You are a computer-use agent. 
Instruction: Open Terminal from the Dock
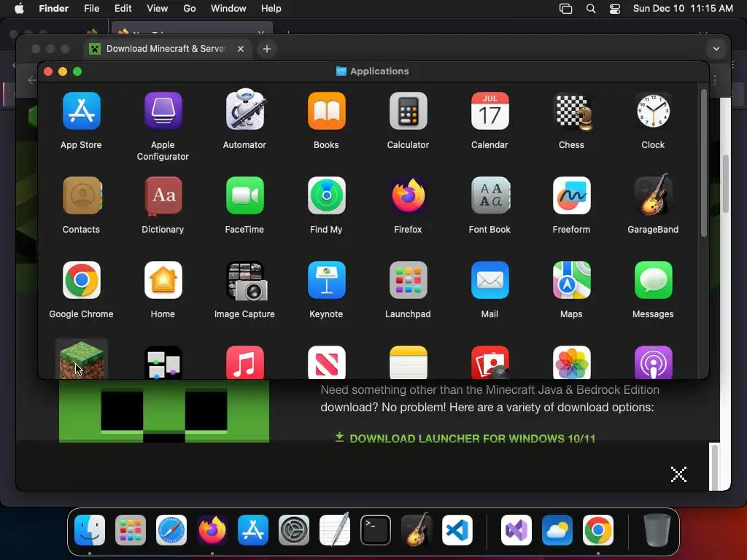tap(376, 530)
